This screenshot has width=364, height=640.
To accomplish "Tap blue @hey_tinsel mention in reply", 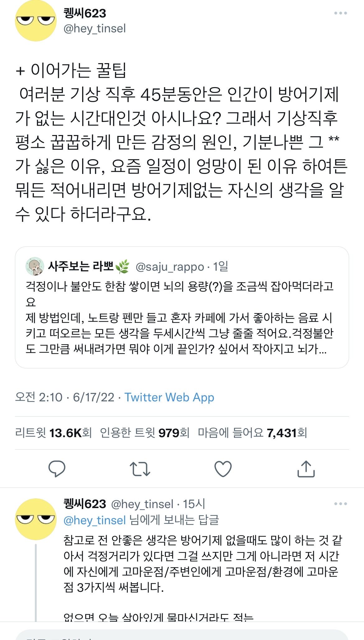I will click(x=95, y=520).
